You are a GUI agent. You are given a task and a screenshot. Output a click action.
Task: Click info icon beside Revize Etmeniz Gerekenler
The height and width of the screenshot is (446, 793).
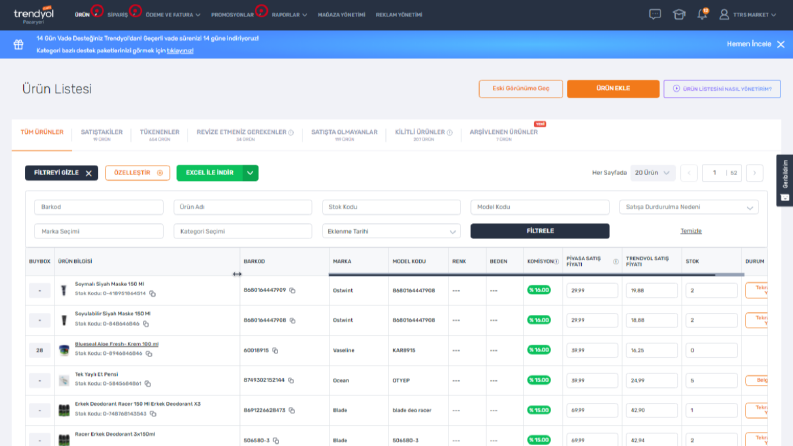[291, 132]
